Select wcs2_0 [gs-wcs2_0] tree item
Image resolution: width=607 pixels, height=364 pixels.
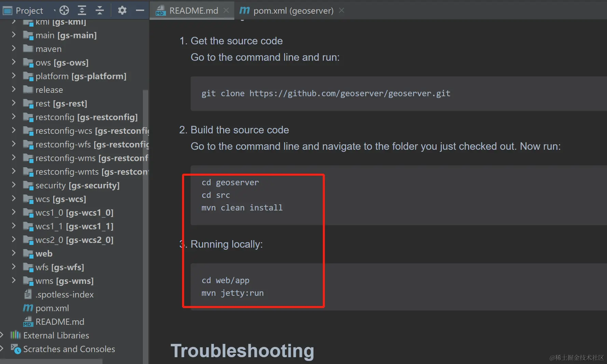click(x=74, y=240)
